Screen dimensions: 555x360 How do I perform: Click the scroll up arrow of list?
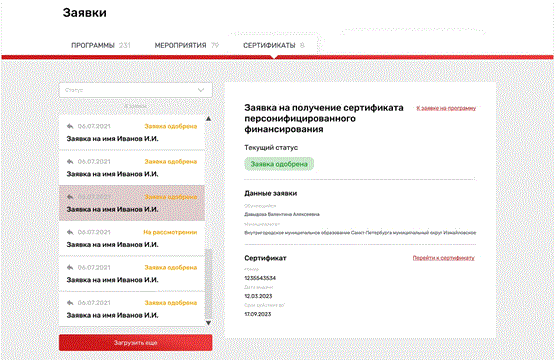pyautogui.click(x=208, y=119)
